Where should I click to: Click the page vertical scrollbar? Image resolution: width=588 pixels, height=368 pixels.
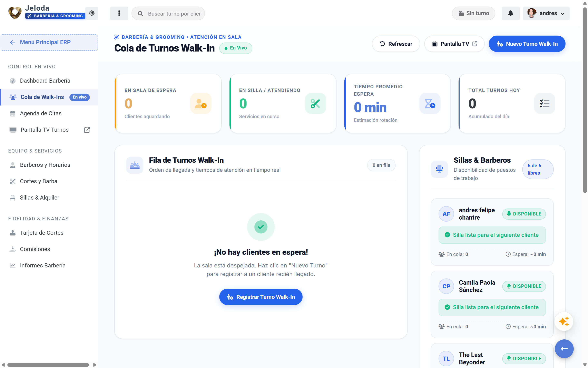point(585,100)
